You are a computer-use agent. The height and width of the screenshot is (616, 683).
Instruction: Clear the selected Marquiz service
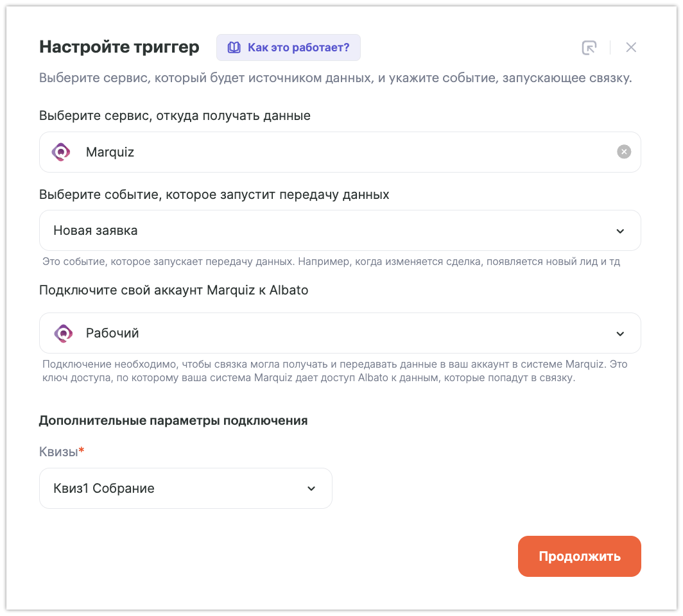click(624, 152)
